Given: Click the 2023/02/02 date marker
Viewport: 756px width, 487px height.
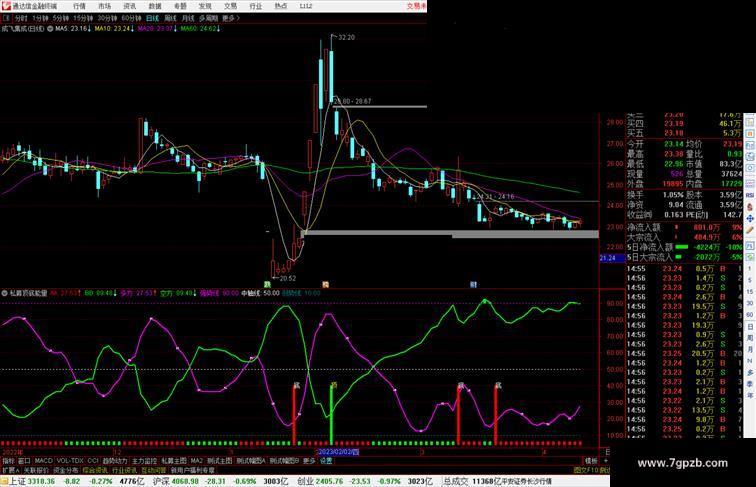Looking at the screenshot, I should pos(338,452).
